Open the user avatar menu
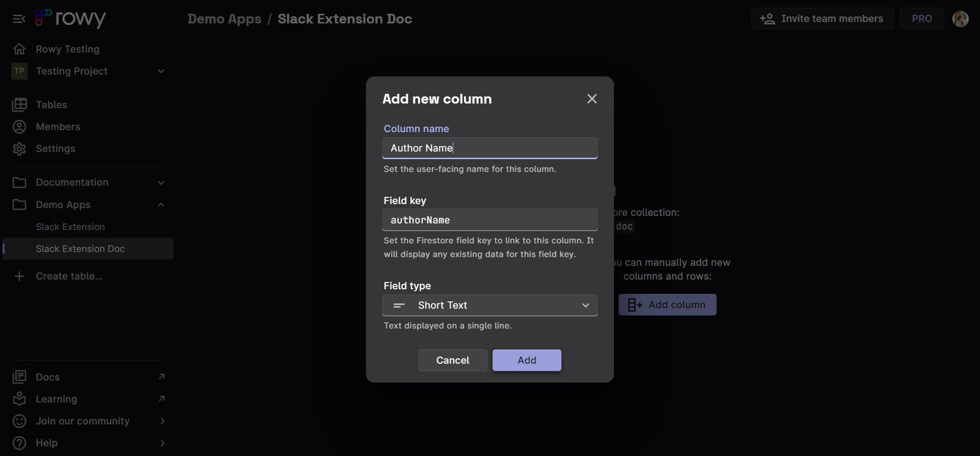This screenshot has width=980, height=456. coord(960,19)
